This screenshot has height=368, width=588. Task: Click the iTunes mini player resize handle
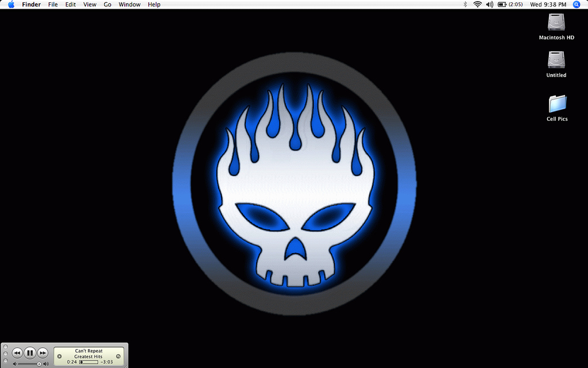pyautogui.click(x=126, y=366)
